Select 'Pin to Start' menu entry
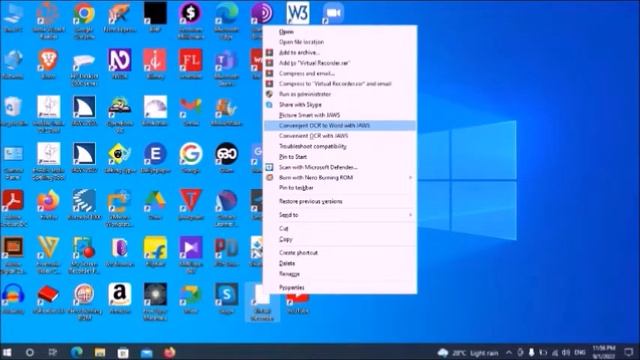Screen dimensions: 640x360 point(340,157)
